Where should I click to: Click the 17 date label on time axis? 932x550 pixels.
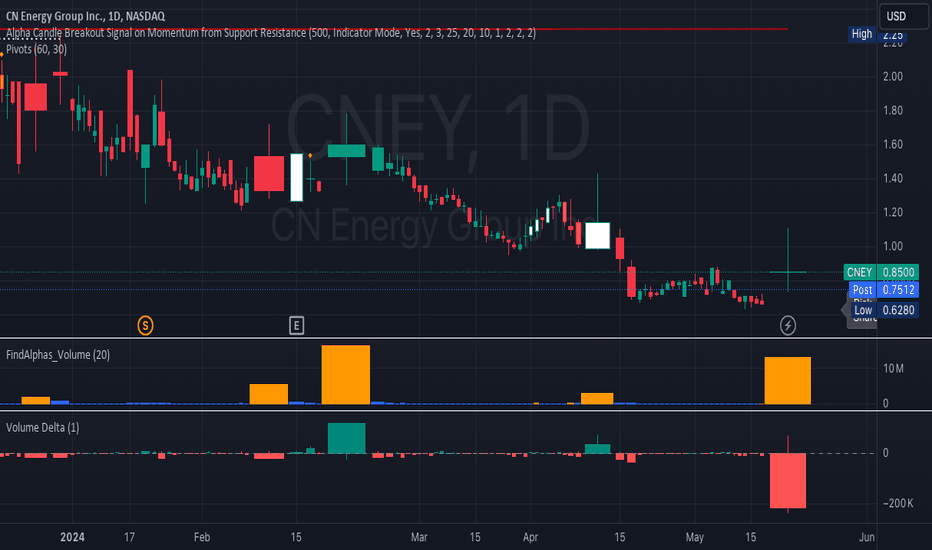129,537
